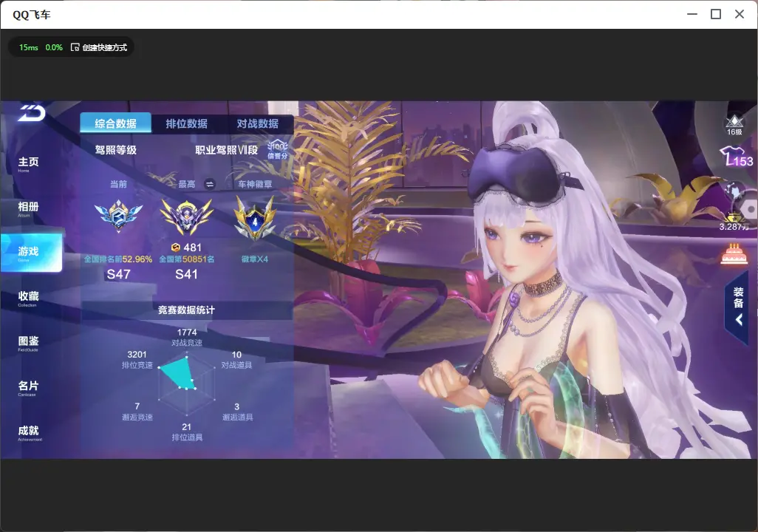Maximize the QQ飞车 window

click(716, 14)
